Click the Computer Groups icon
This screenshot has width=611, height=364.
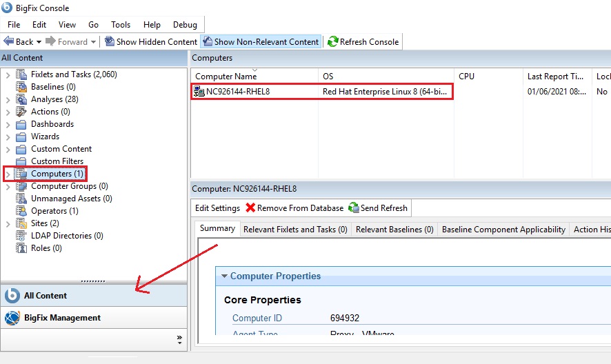tap(21, 186)
